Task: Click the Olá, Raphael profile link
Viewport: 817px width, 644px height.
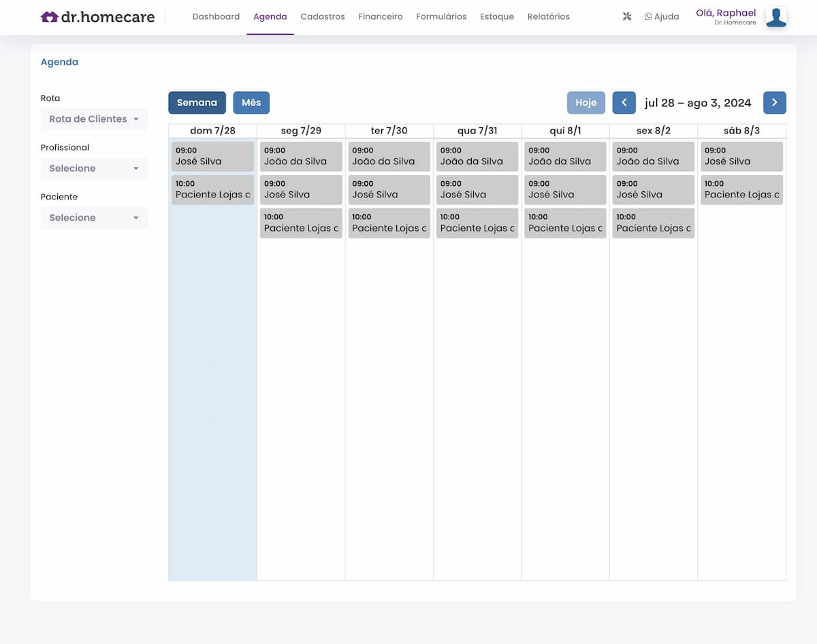Action: coord(725,14)
